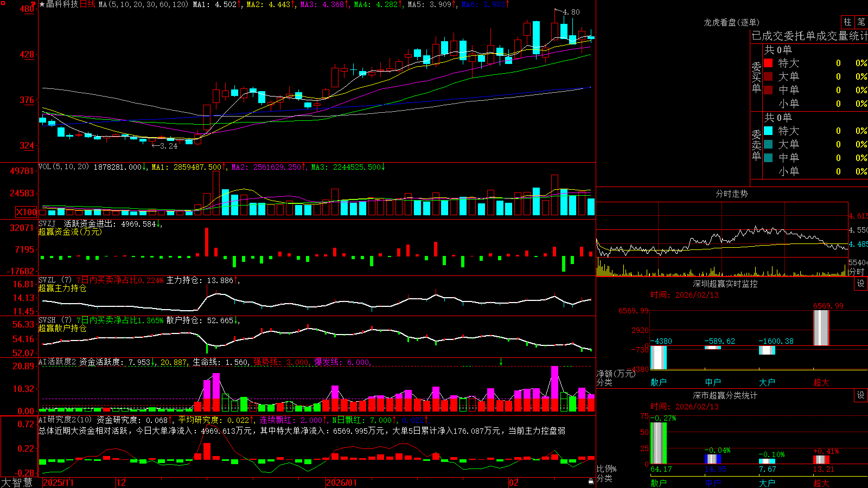Click the 超赢主力持仓 yellow label
This screenshot has width=868, height=488.
(x=62, y=288)
